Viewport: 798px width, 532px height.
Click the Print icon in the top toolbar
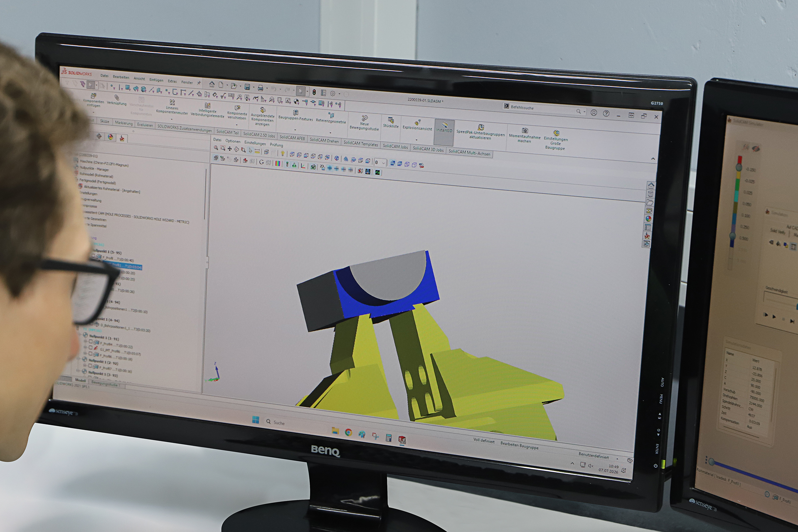click(261, 88)
